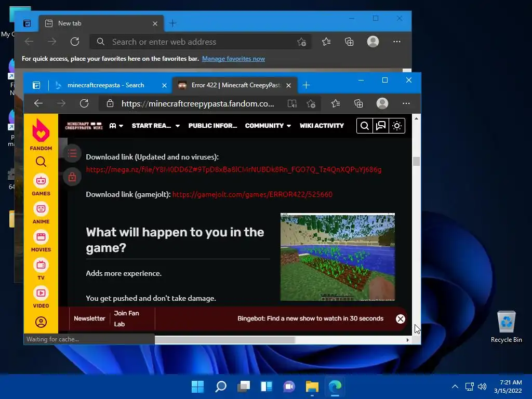
Task: Open the Anime section in Fandom sidebar
Action: click(x=41, y=213)
